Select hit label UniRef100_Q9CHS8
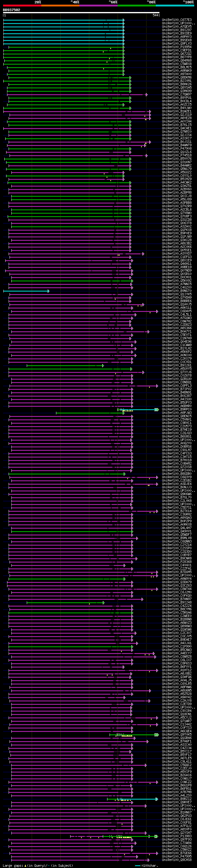Viewport: 197px width, 868px height. point(177,860)
